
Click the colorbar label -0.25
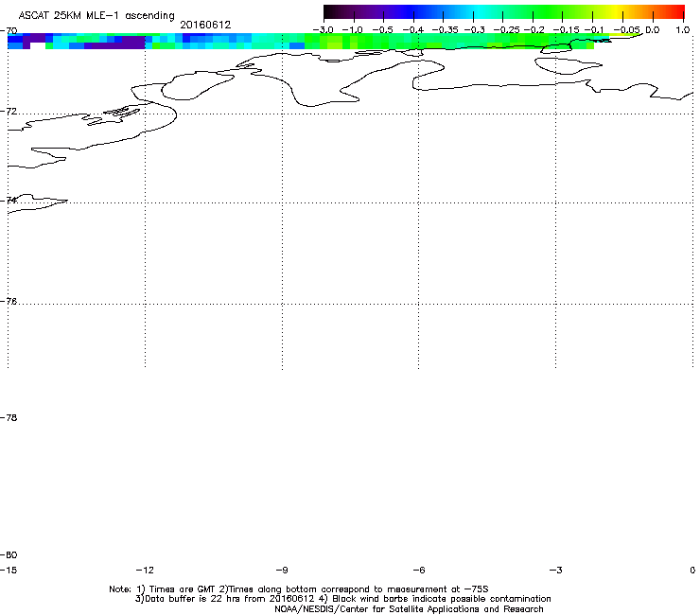[506, 30]
